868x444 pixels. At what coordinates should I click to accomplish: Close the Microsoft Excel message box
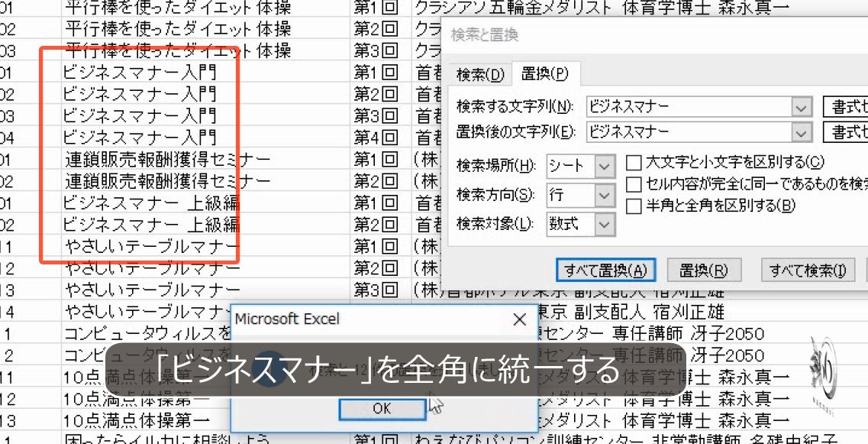pyautogui.click(x=519, y=319)
